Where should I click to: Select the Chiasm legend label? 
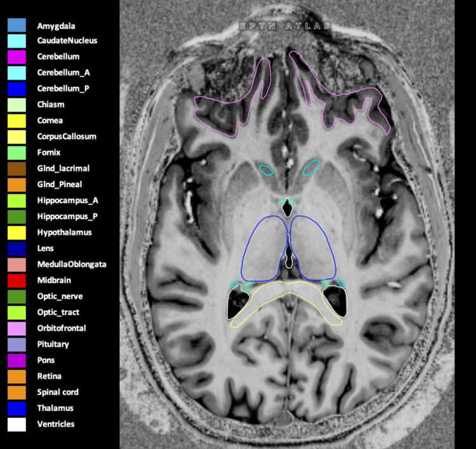(51, 105)
